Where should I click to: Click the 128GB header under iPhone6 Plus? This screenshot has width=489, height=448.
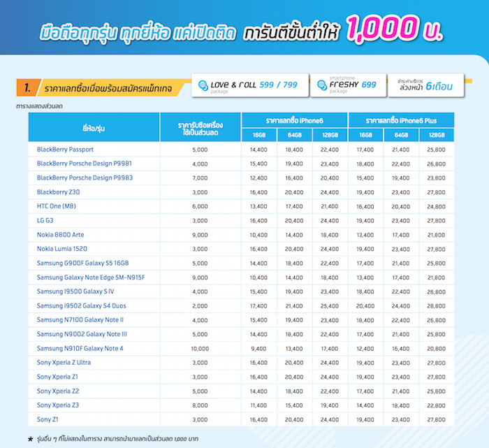click(x=437, y=135)
